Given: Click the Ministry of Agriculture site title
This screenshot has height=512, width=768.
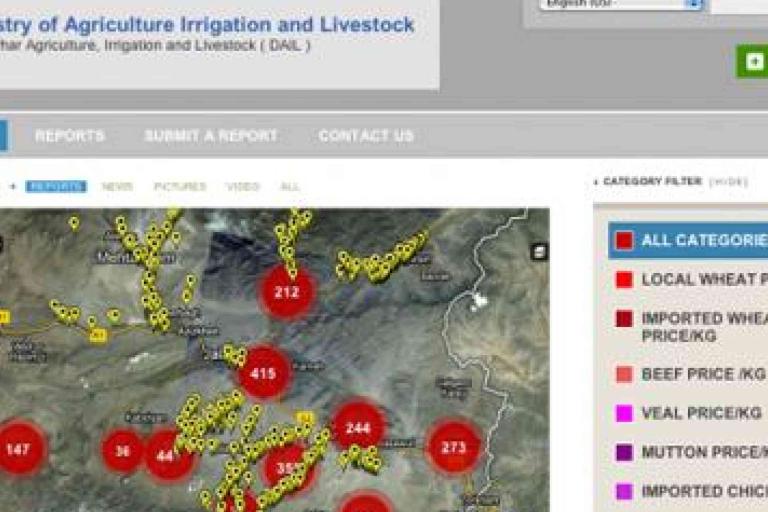Looking at the screenshot, I should click(x=206, y=24).
